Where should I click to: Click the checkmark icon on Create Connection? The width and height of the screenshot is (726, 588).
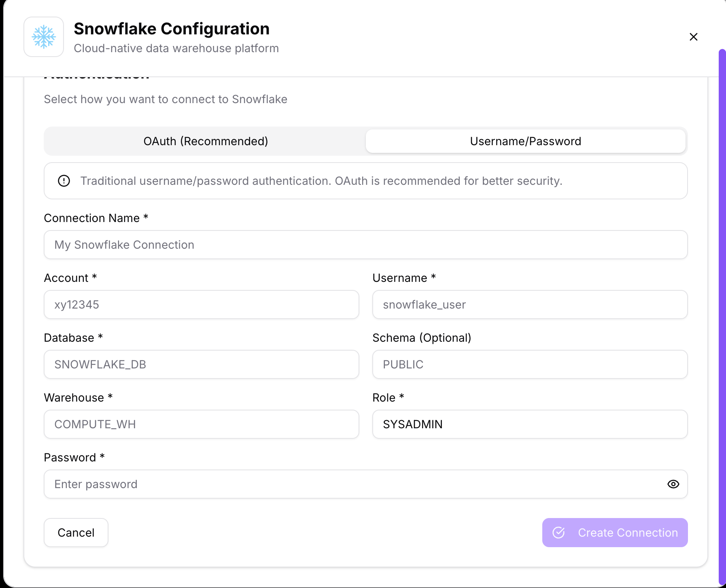point(558,533)
